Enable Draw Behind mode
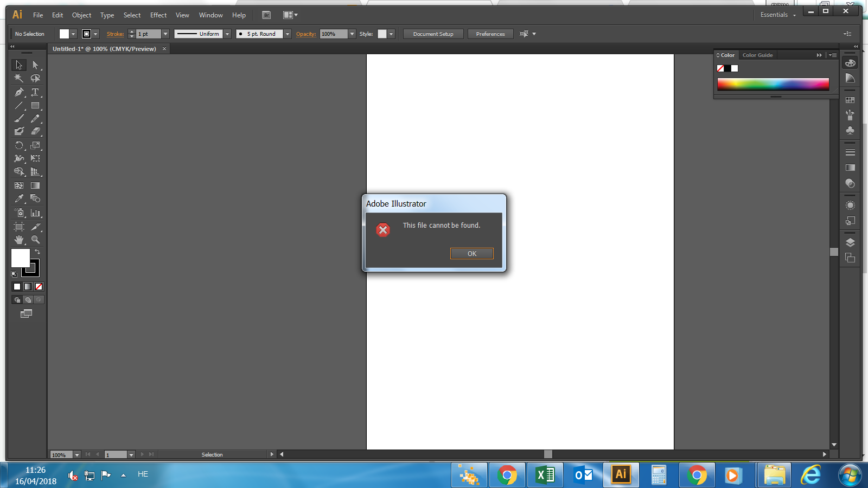Screen dimensions: 868x488 pyautogui.click(x=28, y=300)
